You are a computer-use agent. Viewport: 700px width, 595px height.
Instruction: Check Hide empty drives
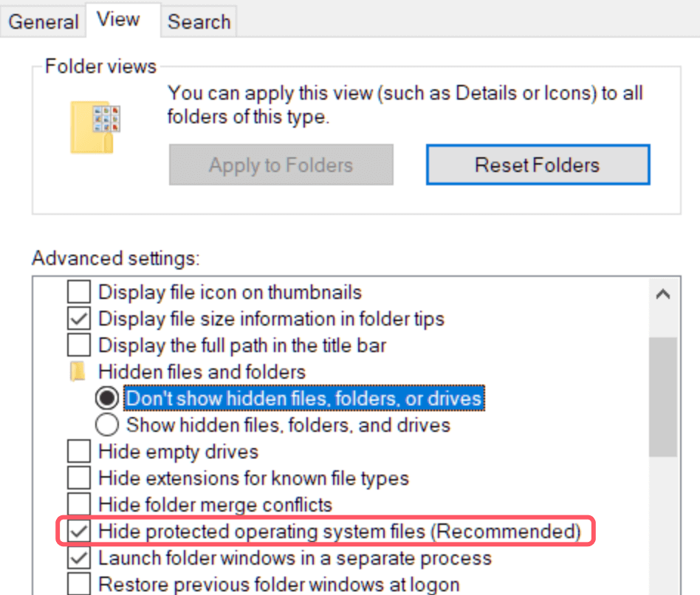[x=78, y=451]
